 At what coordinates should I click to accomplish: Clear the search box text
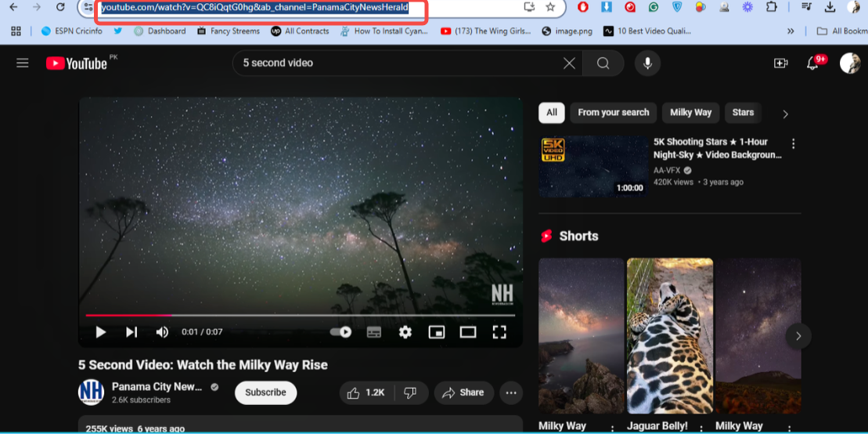click(x=569, y=63)
